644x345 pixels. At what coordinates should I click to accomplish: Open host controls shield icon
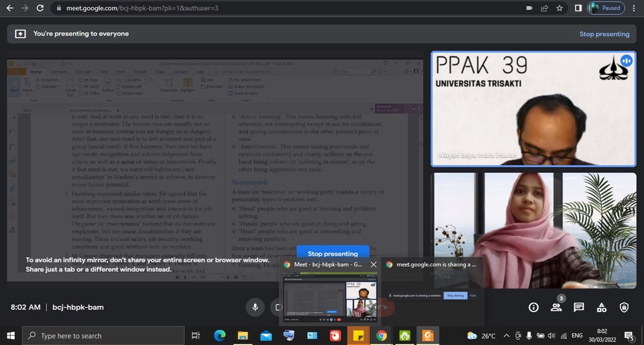pos(624,307)
